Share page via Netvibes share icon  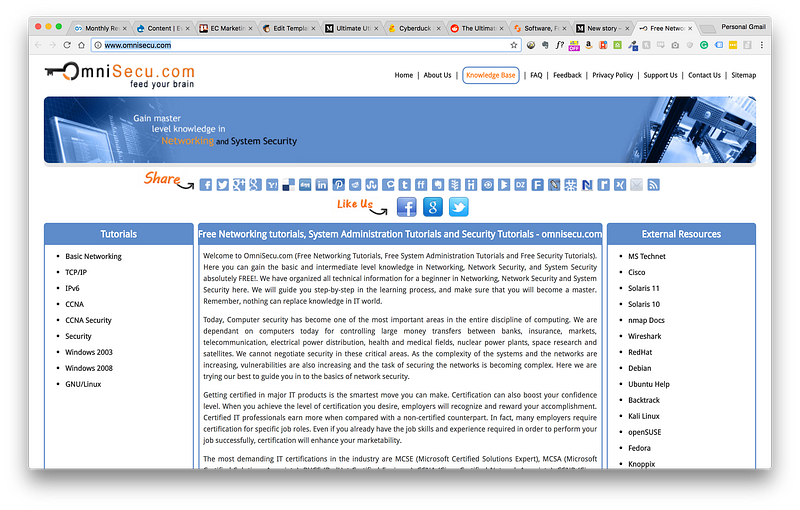pyautogui.click(x=570, y=185)
